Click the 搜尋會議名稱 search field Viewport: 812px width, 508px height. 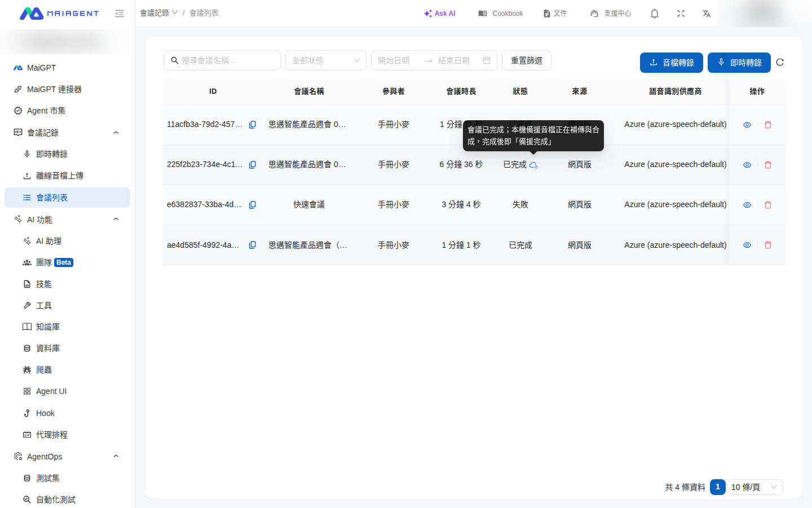[222, 60]
